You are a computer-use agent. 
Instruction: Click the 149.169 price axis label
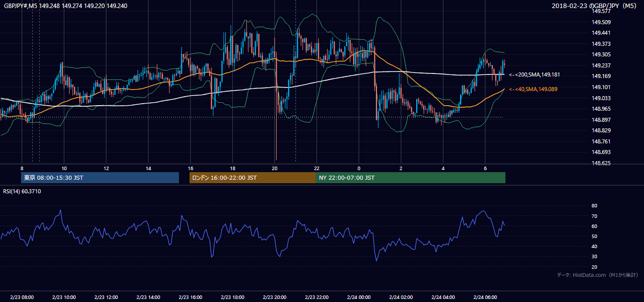click(x=601, y=77)
